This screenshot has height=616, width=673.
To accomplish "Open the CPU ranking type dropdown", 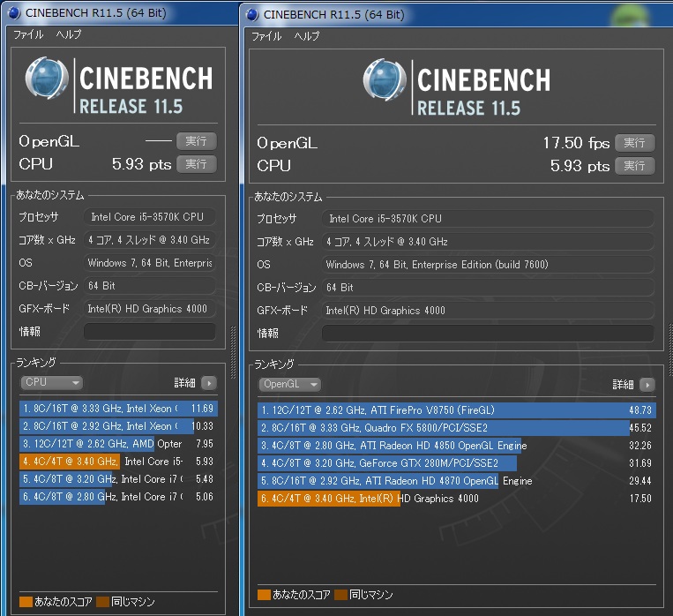I will click(x=51, y=383).
